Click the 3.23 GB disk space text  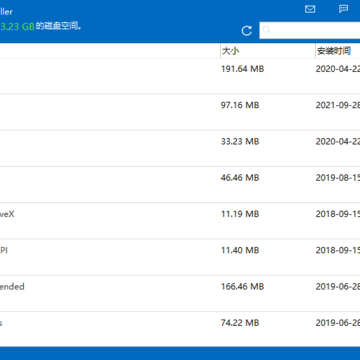pos(17,27)
